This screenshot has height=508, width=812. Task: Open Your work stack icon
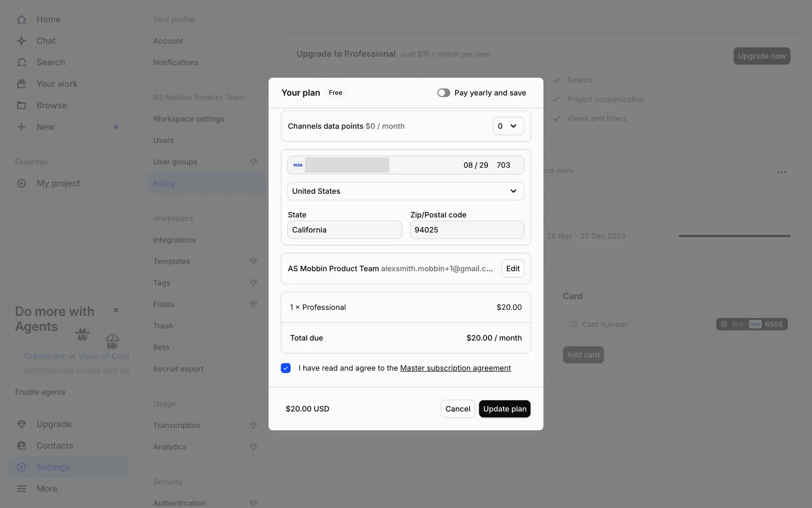tap(22, 84)
